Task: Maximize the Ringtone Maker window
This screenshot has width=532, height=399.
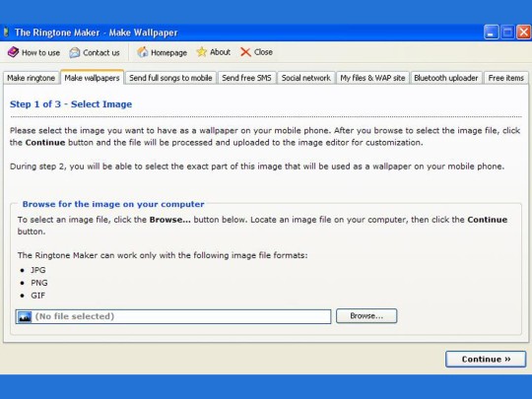Action: click(x=507, y=33)
